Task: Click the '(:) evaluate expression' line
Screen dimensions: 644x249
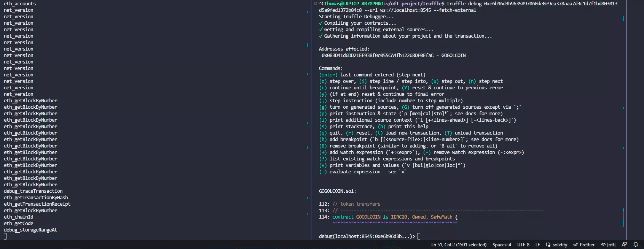Action: [363, 172]
